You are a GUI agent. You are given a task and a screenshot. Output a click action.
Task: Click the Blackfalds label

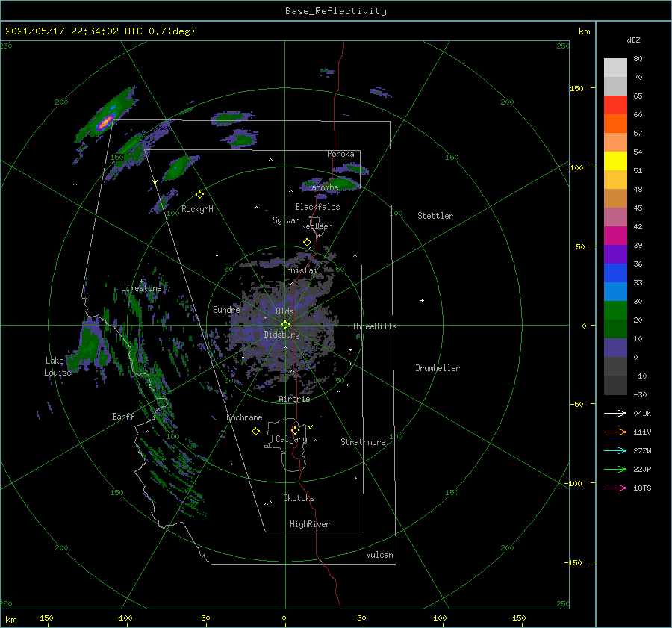click(317, 207)
